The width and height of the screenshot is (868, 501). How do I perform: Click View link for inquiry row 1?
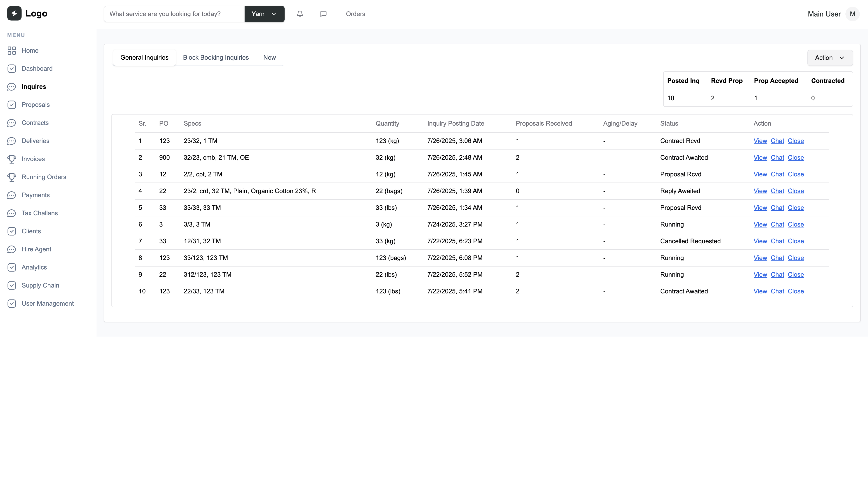pyautogui.click(x=760, y=141)
